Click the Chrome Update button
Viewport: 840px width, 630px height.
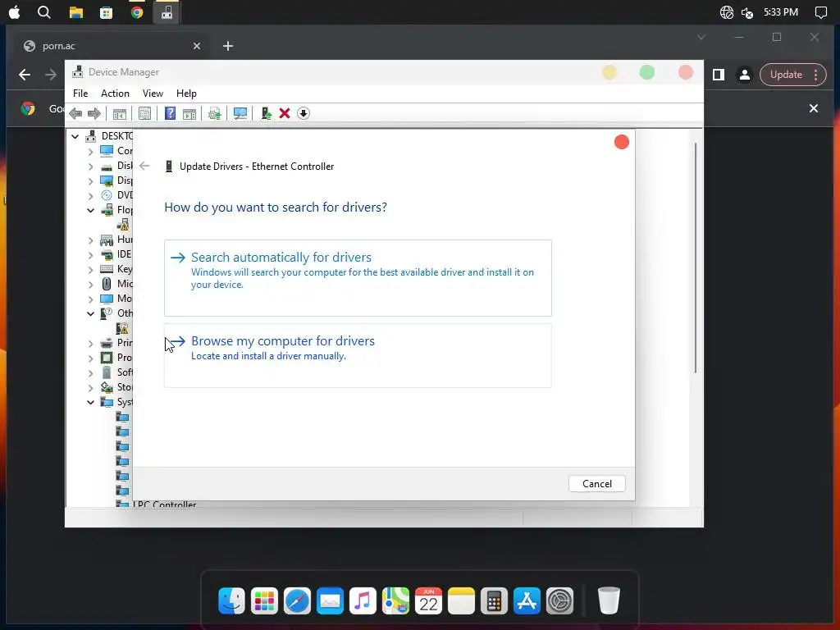pyautogui.click(x=786, y=75)
